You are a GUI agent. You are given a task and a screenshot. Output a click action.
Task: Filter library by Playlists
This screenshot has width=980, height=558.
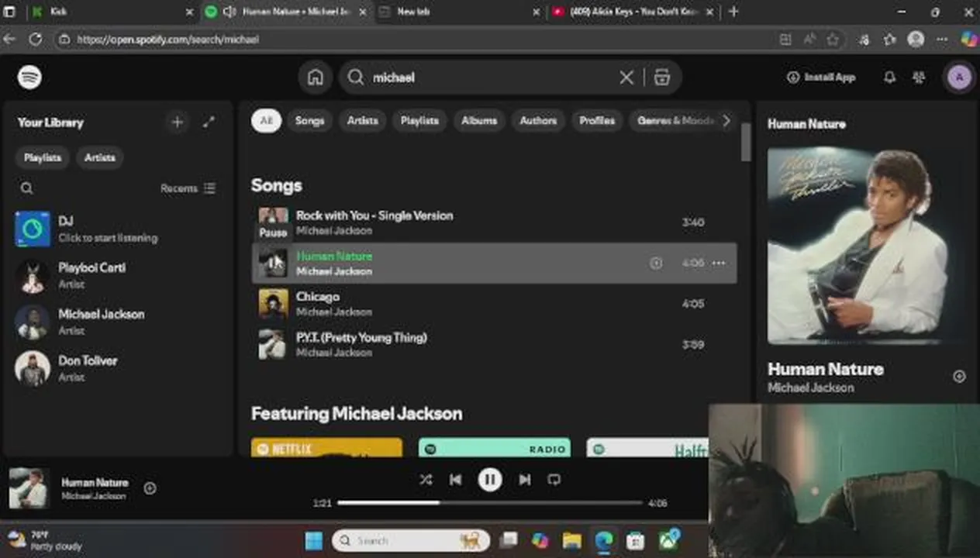point(42,157)
